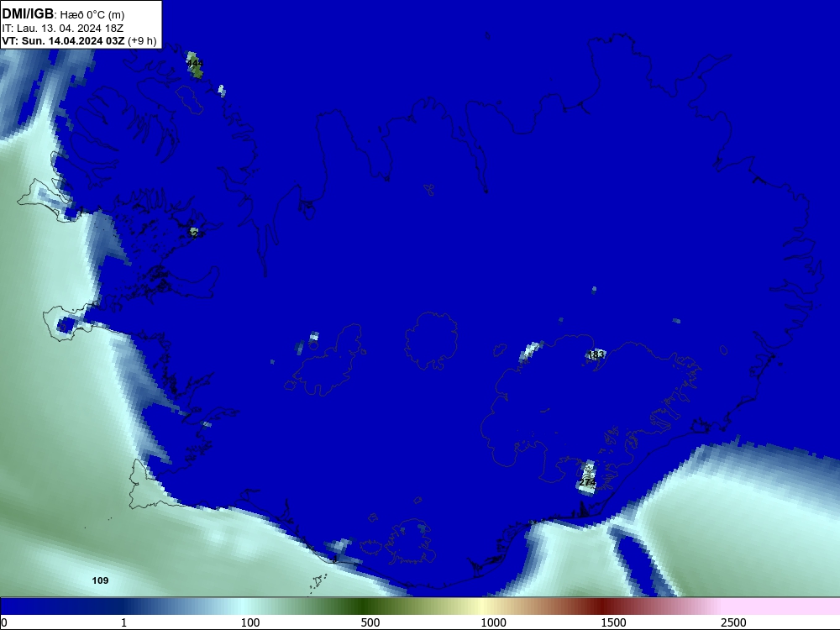This screenshot has height=630, width=840.
Task: Click the legend tick label 1
Action: pyautogui.click(x=123, y=622)
